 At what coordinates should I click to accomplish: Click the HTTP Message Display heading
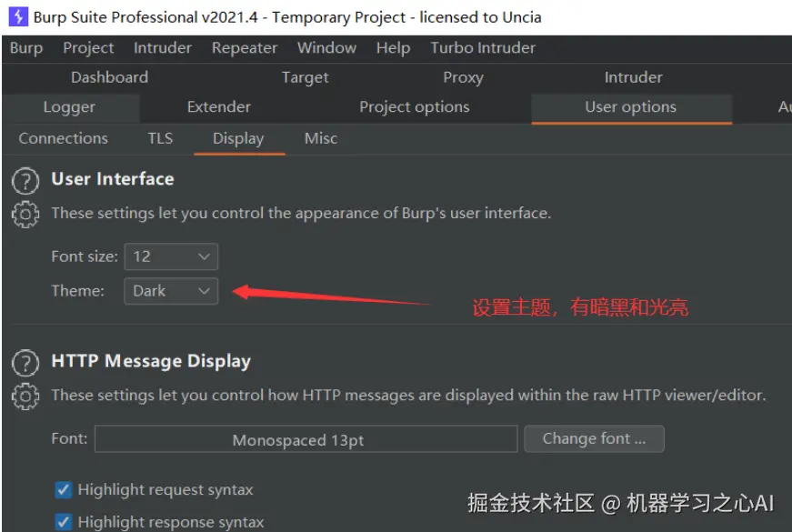[151, 361]
